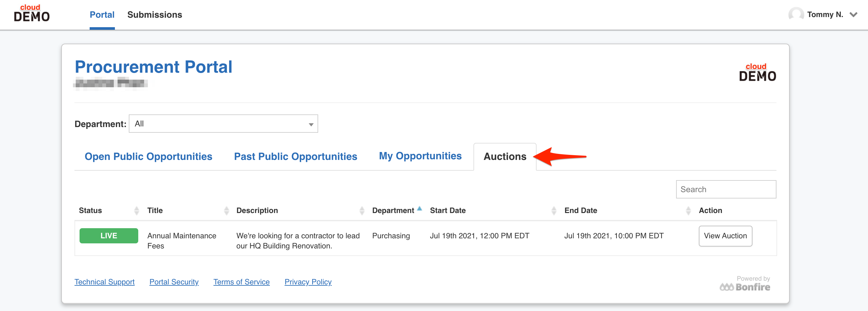
Task: Click the HQ Building Renovation description text
Action: click(x=298, y=241)
